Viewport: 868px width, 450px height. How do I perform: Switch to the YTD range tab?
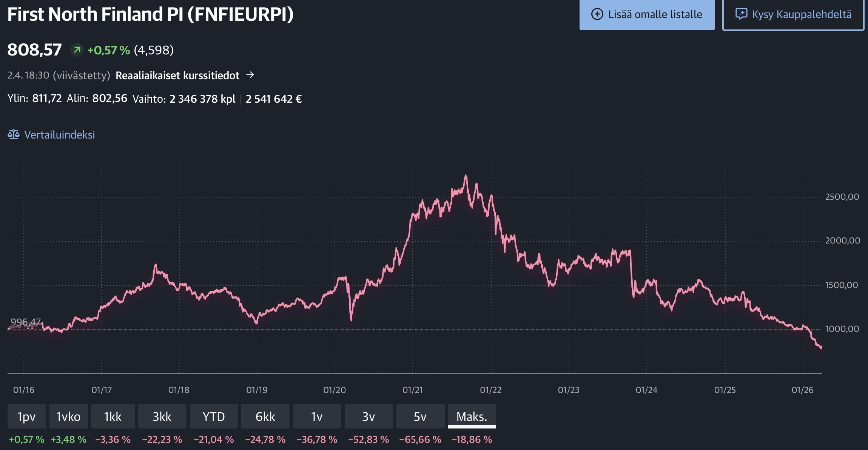point(214,416)
